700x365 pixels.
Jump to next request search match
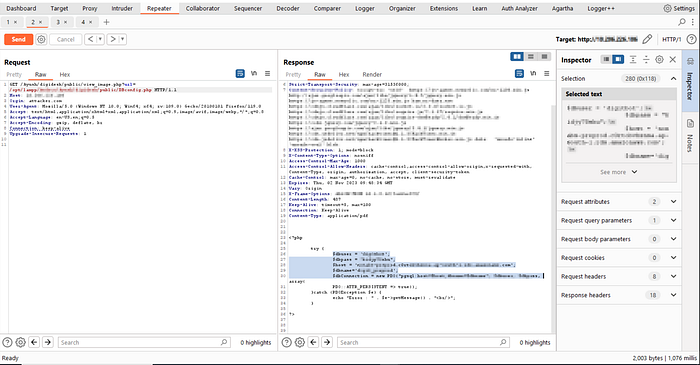48,342
